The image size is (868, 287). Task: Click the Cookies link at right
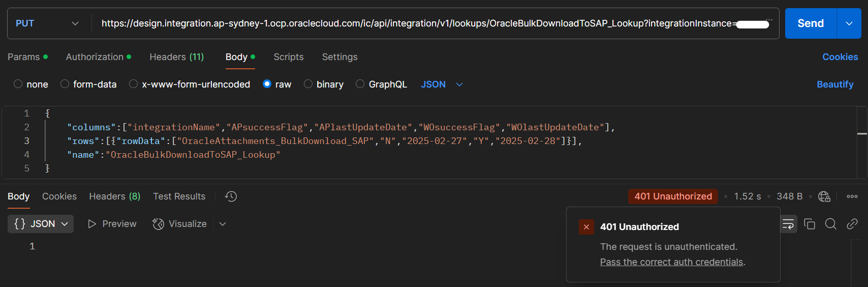coord(840,57)
